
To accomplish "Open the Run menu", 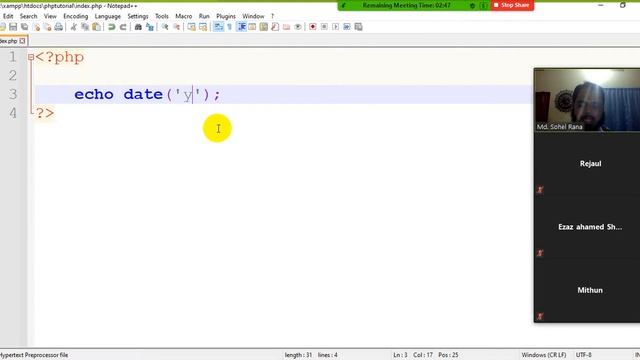I will tap(204, 16).
